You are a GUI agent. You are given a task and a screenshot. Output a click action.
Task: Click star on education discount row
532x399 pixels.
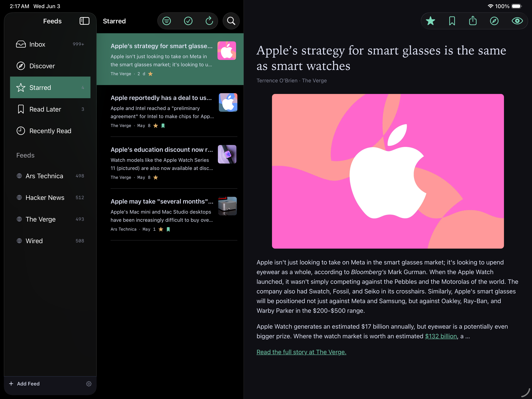(156, 177)
